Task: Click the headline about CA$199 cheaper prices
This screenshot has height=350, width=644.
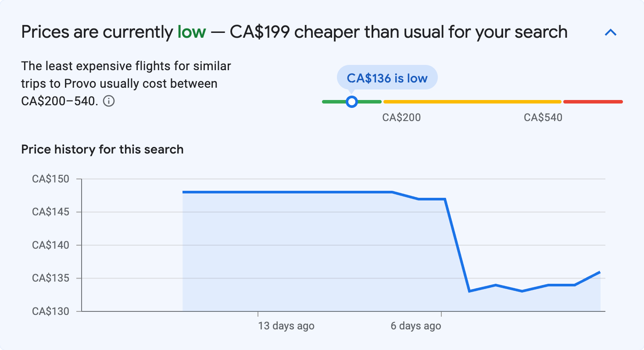Action: pos(294,32)
